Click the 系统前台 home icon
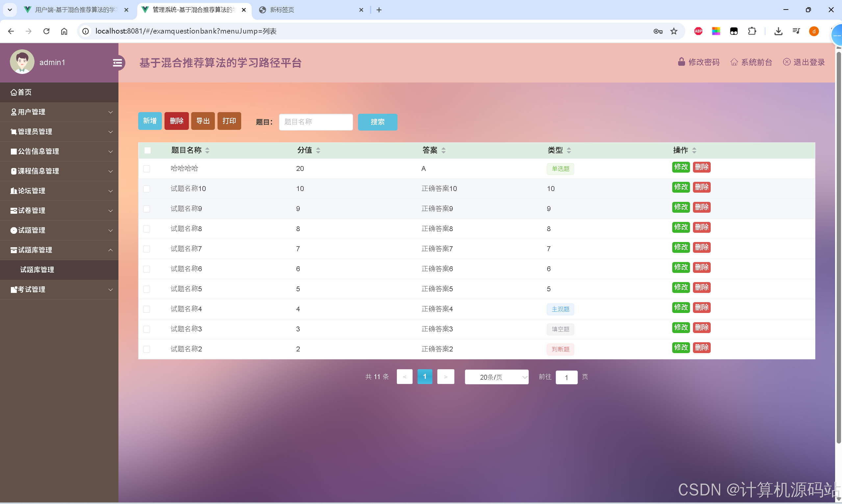The image size is (842, 504). coord(734,62)
